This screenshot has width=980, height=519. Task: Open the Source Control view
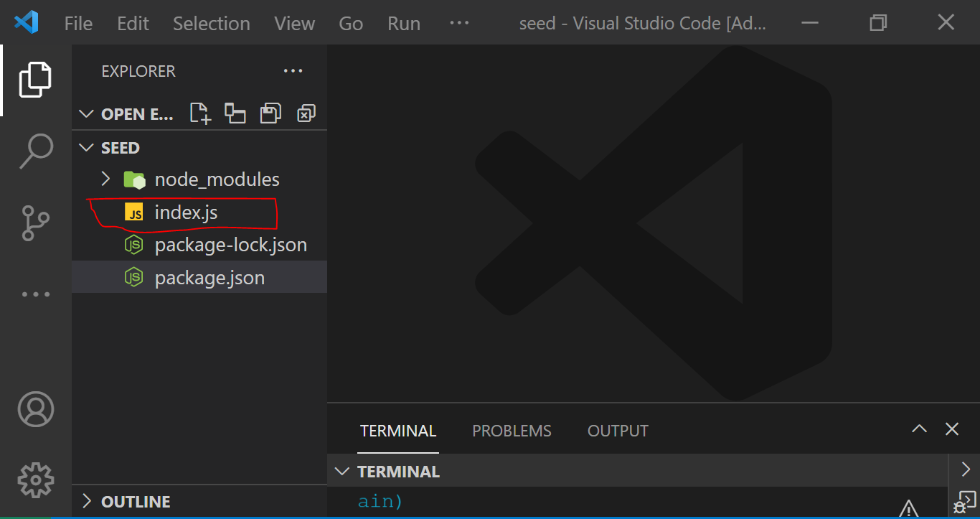pos(35,223)
